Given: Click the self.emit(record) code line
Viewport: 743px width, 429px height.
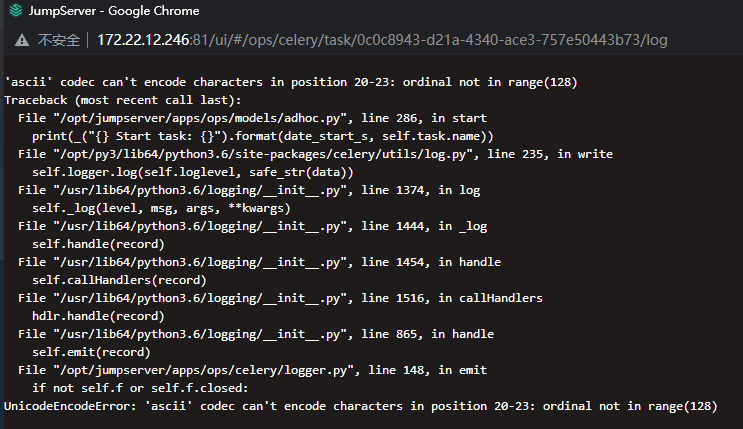Looking at the screenshot, I should pos(91,352).
